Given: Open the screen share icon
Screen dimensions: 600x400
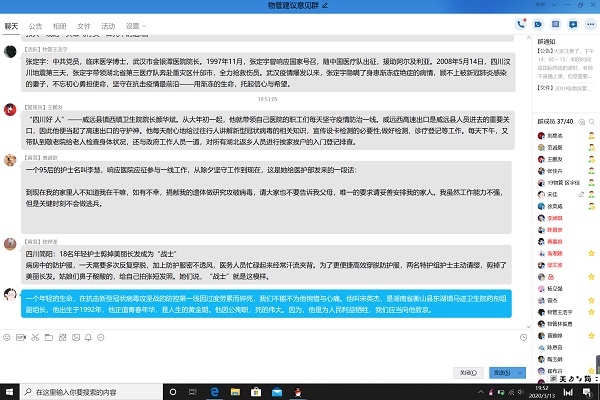Looking at the screenshot, I should click(556, 24).
